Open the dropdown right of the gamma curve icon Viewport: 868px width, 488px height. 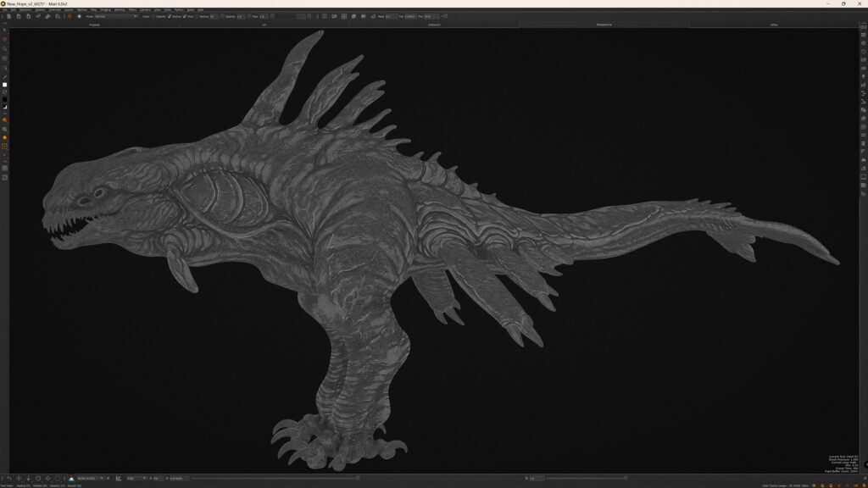136,479
